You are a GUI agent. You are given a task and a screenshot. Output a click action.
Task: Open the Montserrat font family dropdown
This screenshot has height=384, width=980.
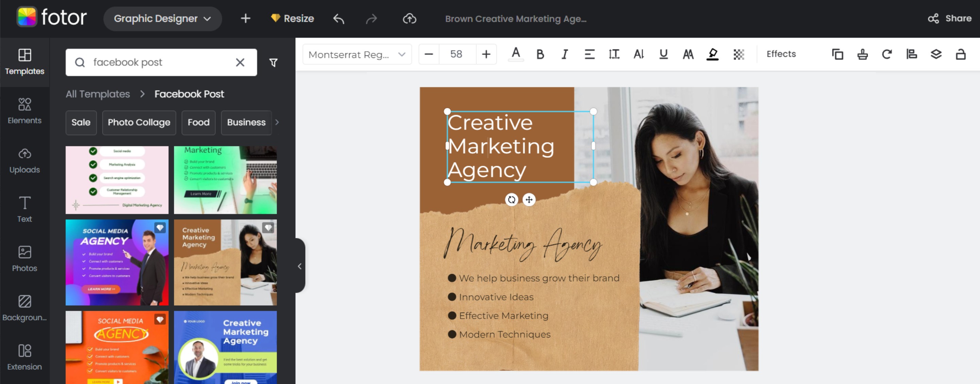[x=357, y=54]
